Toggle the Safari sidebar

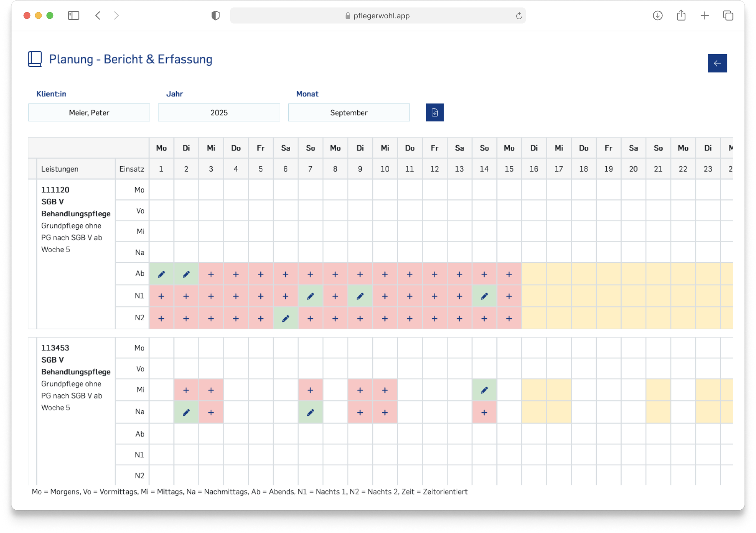click(73, 16)
